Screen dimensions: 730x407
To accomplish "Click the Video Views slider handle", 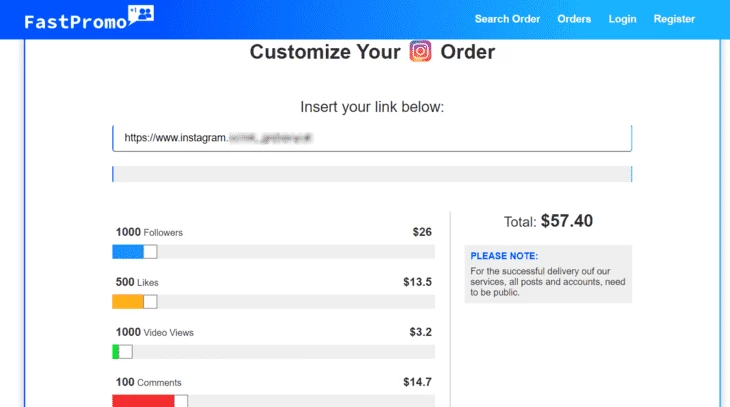I will tap(125, 352).
